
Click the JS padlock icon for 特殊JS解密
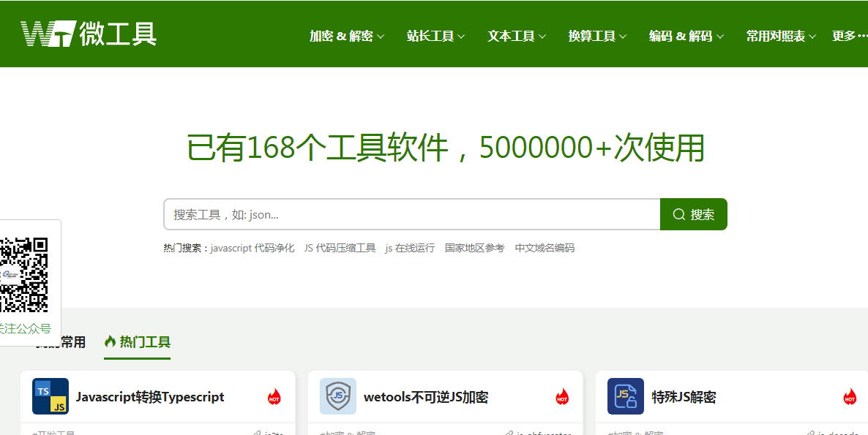click(626, 397)
